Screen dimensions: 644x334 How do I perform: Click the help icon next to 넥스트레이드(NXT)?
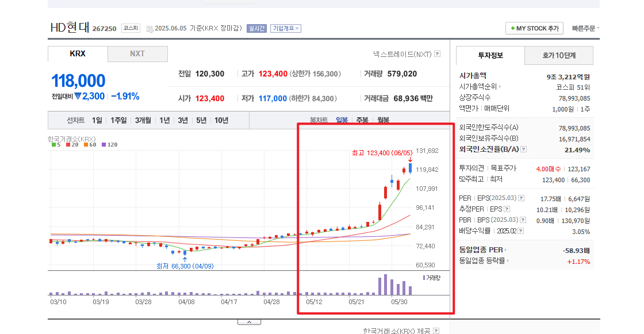tap(438, 54)
